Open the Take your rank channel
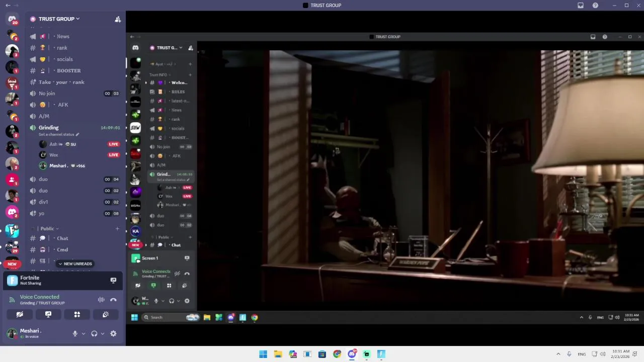The image size is (644, 362). click(x=75, y=82)
